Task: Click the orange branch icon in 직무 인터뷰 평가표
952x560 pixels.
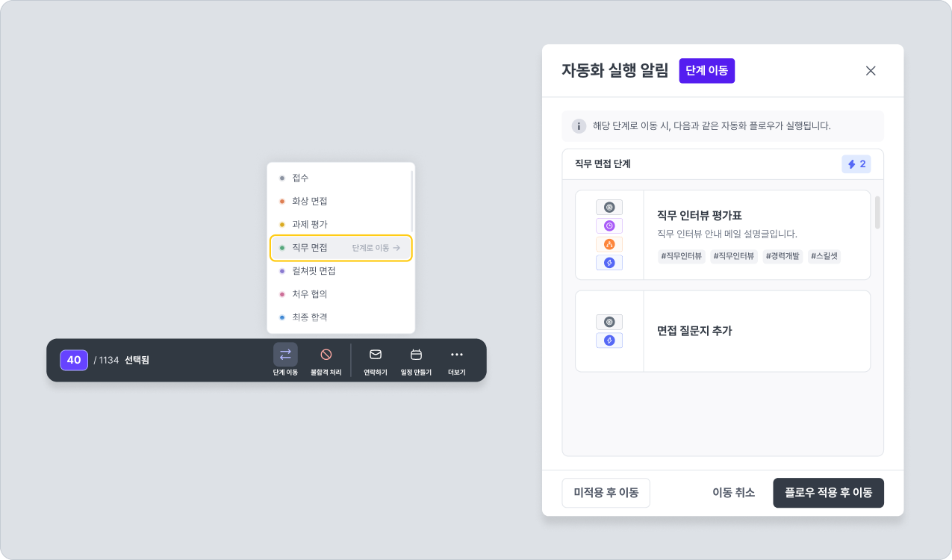Action: (609, 244)
